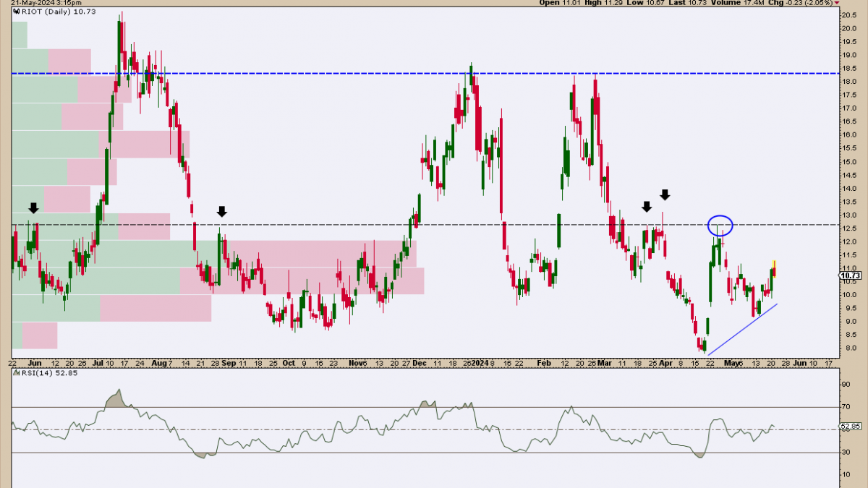The width and height of the screenshot is (868, 488).
Task: Click the Mar label on date axis
Action: point(606,362)
